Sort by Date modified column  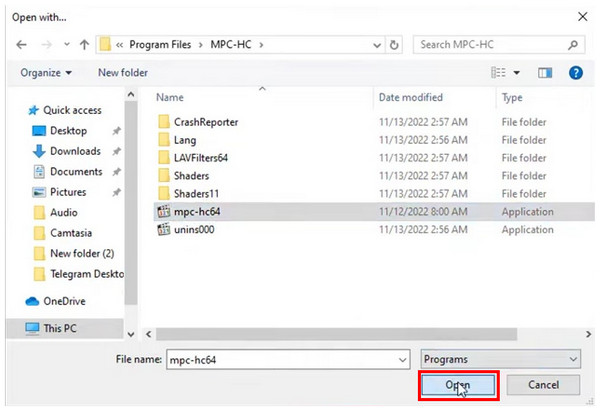tap(411, 98)
